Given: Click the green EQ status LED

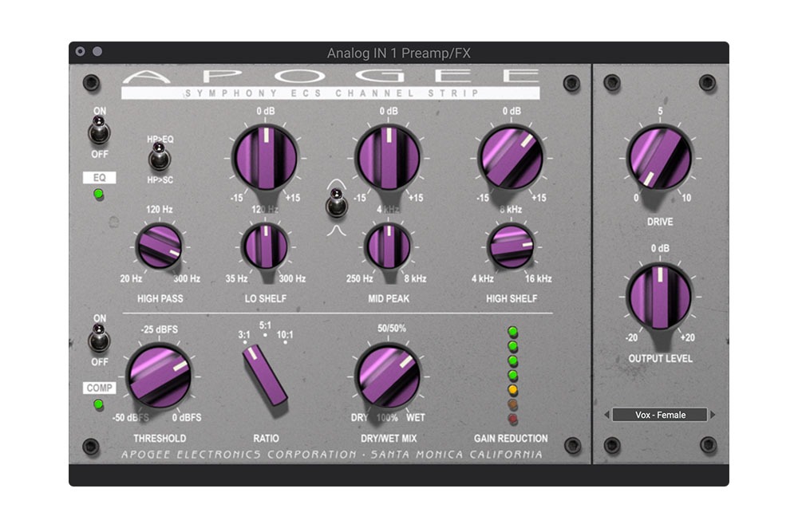Looking at the screenshot, I should tap(99, 194).
